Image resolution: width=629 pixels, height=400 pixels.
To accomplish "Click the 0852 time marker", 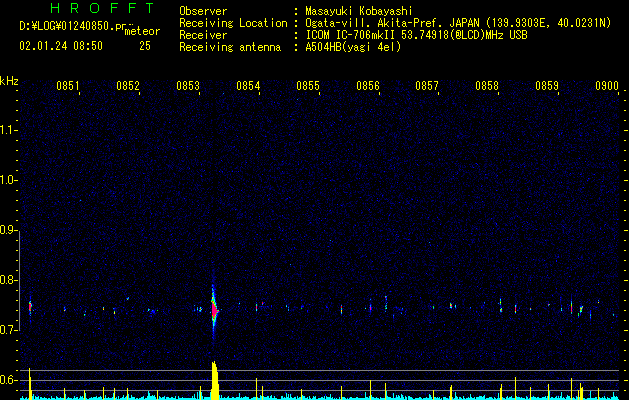I will (x=128, y=86).
